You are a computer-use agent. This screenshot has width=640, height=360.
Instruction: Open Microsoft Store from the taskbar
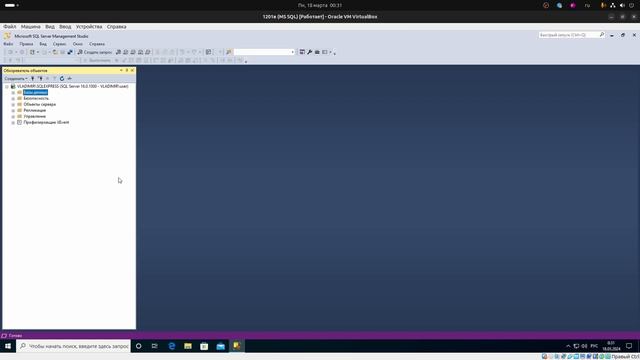click(204, 346)
